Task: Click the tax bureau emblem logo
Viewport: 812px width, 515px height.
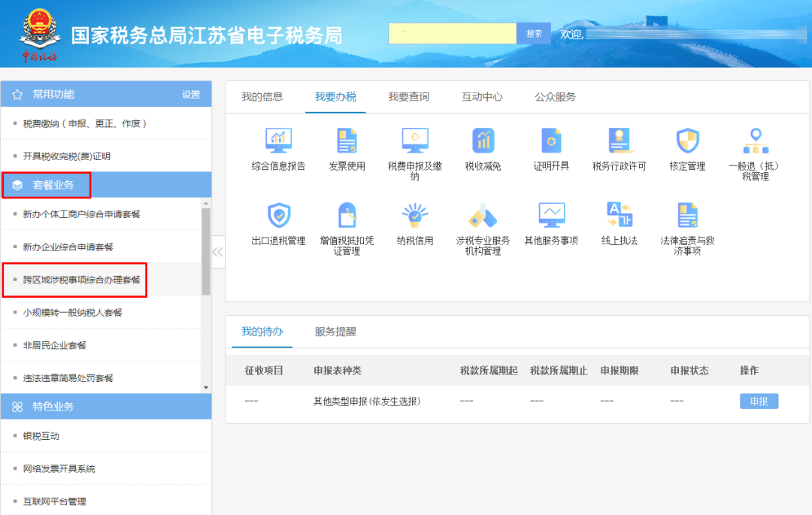Action: tap(39, 35)
